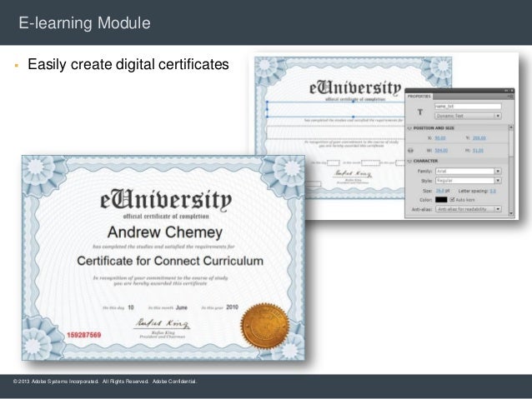This screenshot has height=399, width=532.
Task: Click the Letter spacing value
Action: (x=493, y=191)
